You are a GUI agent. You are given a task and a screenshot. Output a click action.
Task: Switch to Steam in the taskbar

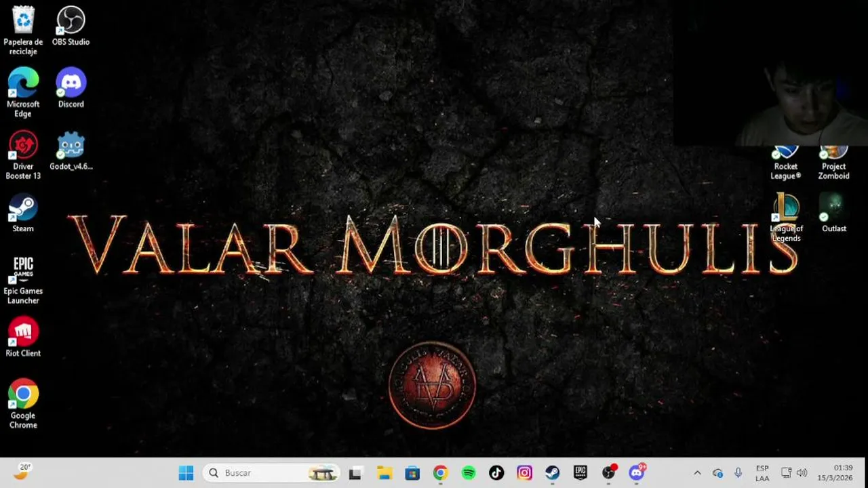[553, 472]
